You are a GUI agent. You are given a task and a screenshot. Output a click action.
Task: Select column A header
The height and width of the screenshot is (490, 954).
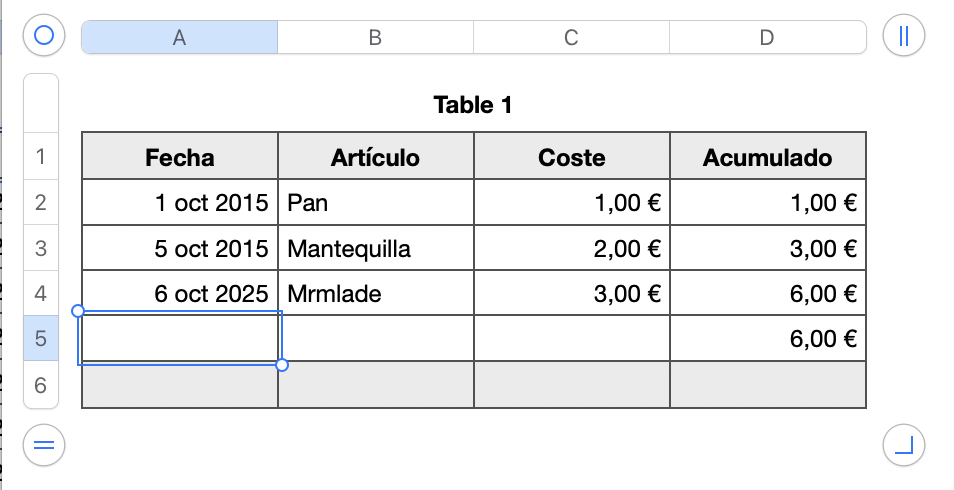pyautogui.click(x=179, y=37)
